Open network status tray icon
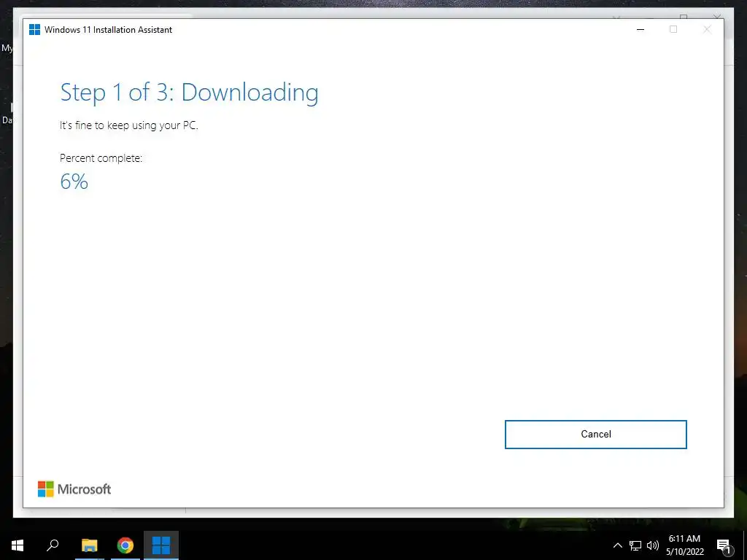The width and height of the screenshot is (747, 560). (635, 545)
